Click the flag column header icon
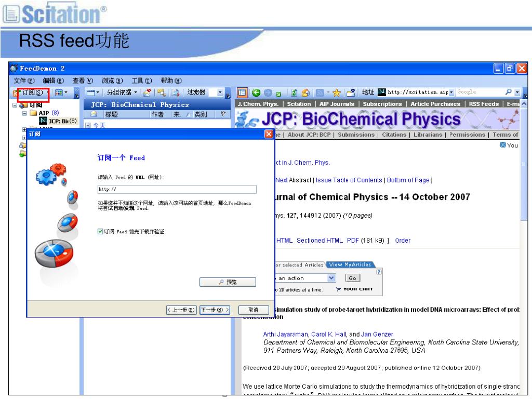The height and width of the screenshot is (399, 532). (222, 114)
